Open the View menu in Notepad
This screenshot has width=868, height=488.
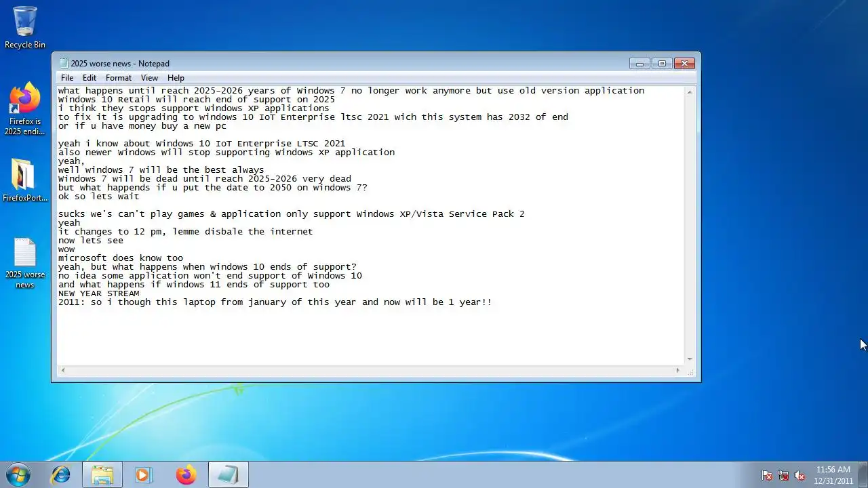tap(149, 78)
